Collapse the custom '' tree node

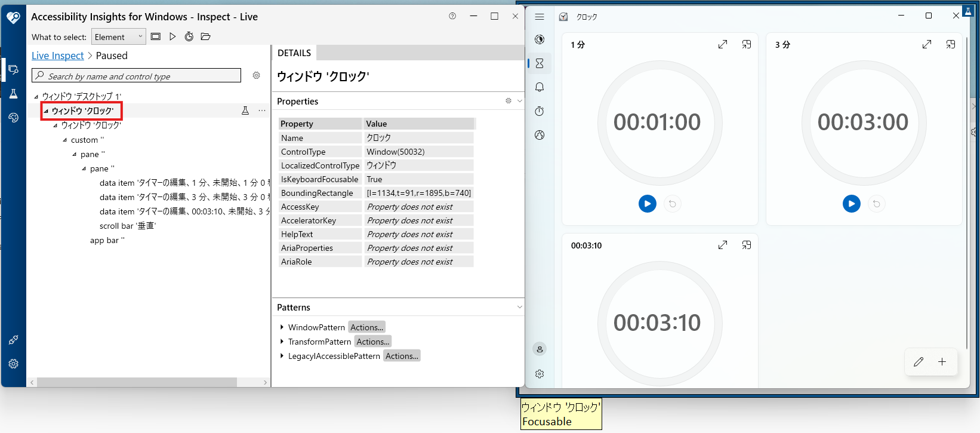65,140
